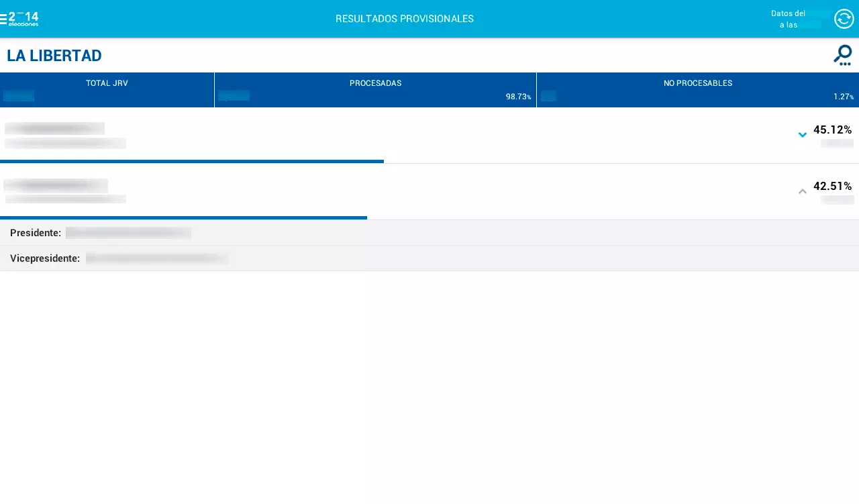
Task: Select the Presidente row
Action: click(x=429, y=233)
